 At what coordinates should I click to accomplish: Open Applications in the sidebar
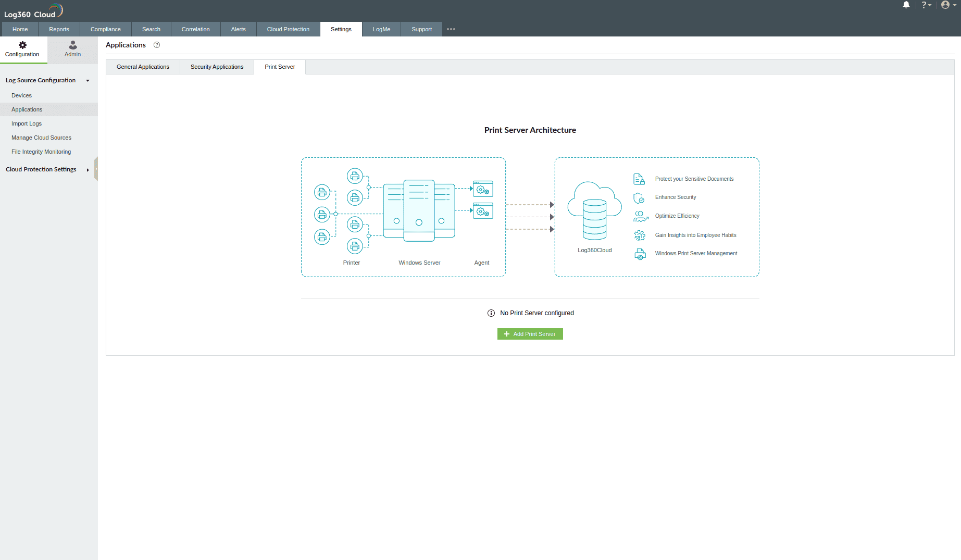pos(49,109)
